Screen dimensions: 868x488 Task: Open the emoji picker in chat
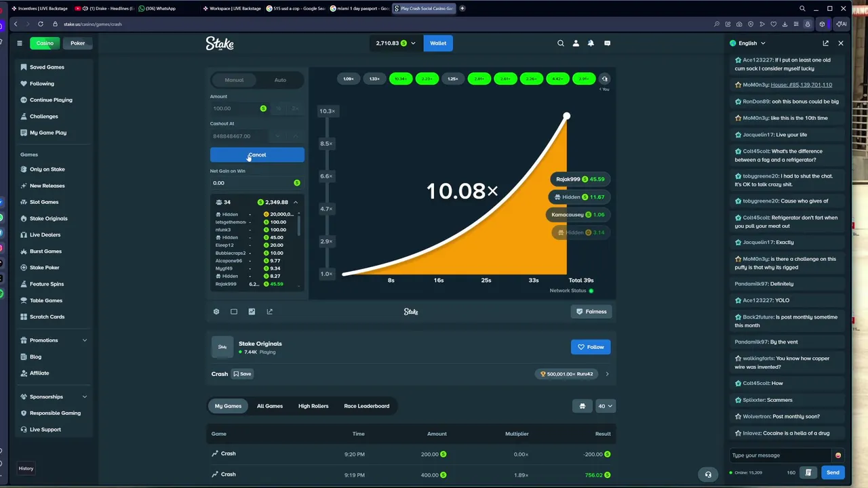click(838, 455)
